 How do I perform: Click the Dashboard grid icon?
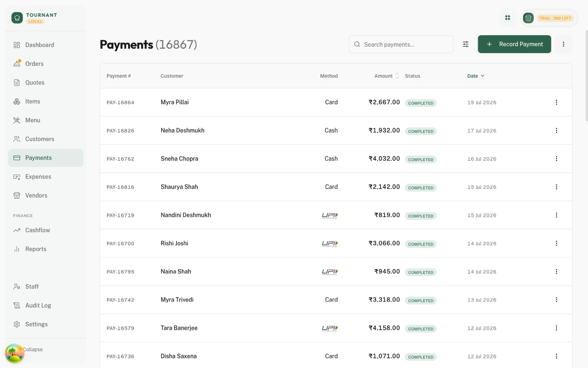click(x=17, y=45)
